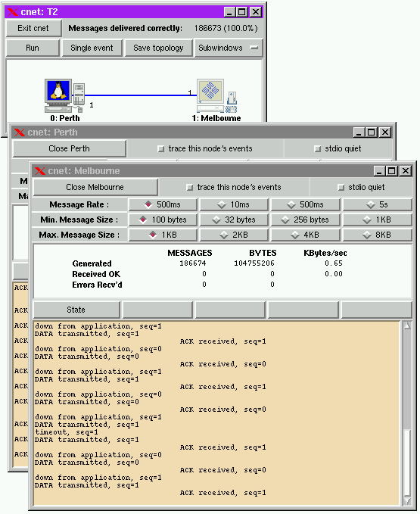Toggle Perth's stdio quiet checkbox
Image resolution: width=420 pixels, height=514 pixels.
click(317, 149)
